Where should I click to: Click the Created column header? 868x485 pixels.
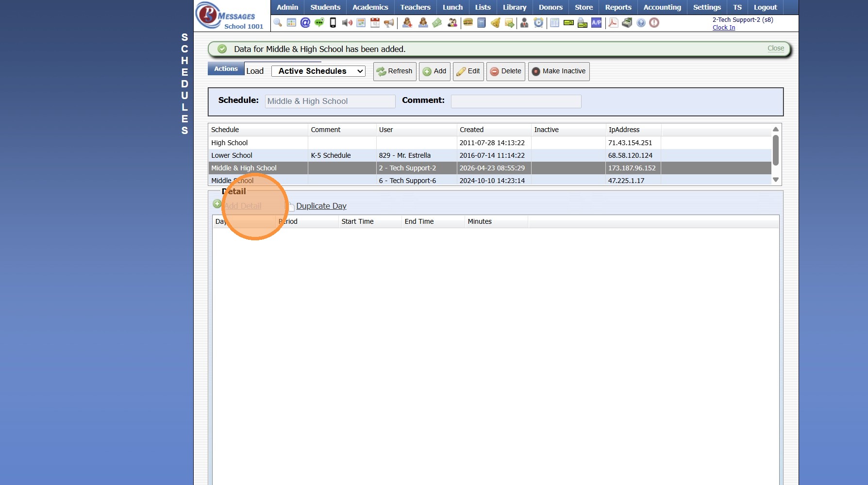tap(494, 130)
